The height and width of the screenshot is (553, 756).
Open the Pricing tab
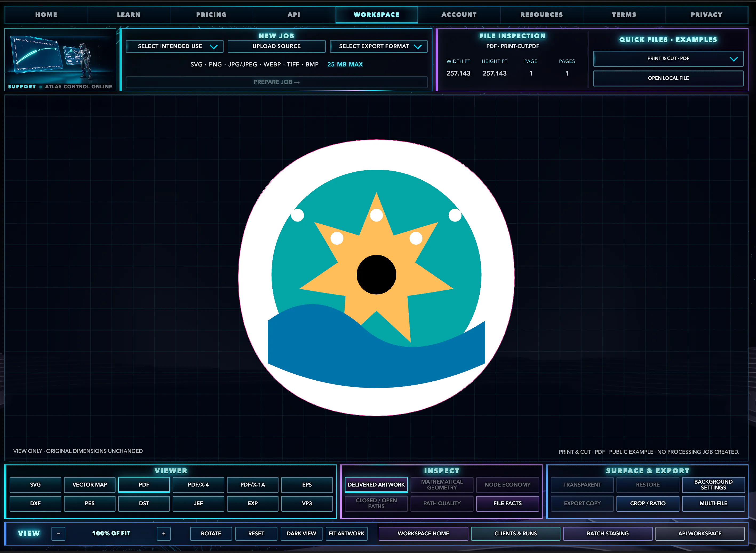tap(212, 15)
